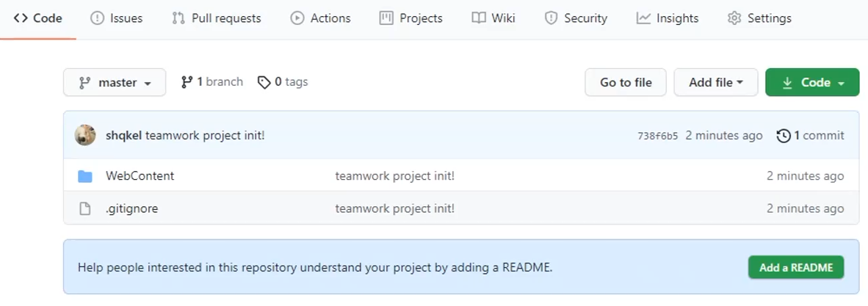
Task: Click the Go to file button
Action: click(626, 82)
